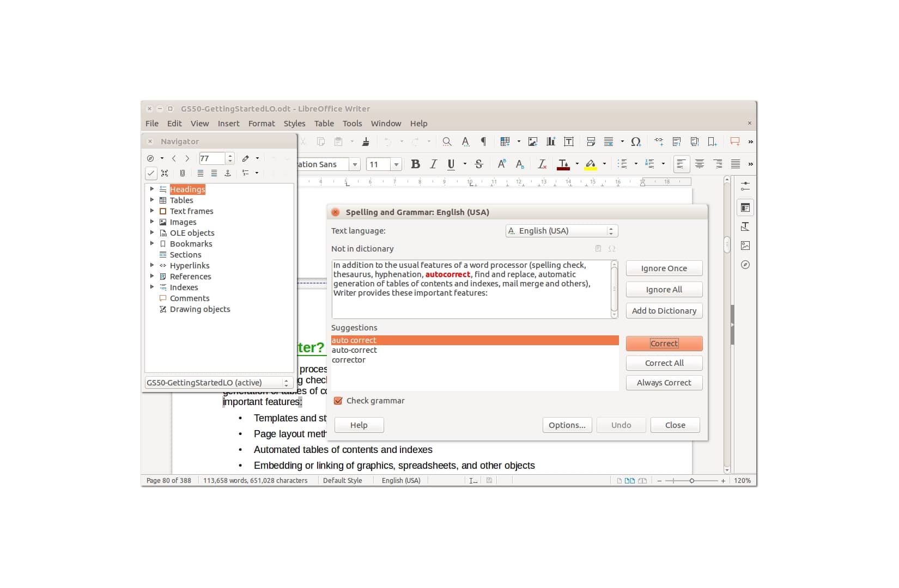Toggle Center alignment
899x588 pixels.
coord(700,164)
